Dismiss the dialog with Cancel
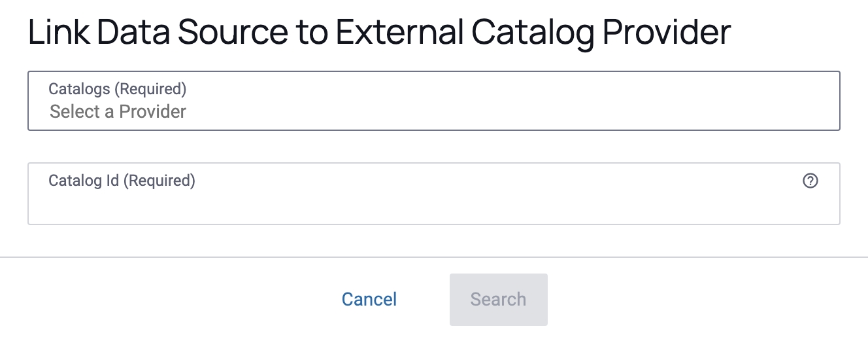The image size is (868, 337). [x=369, y=299]
